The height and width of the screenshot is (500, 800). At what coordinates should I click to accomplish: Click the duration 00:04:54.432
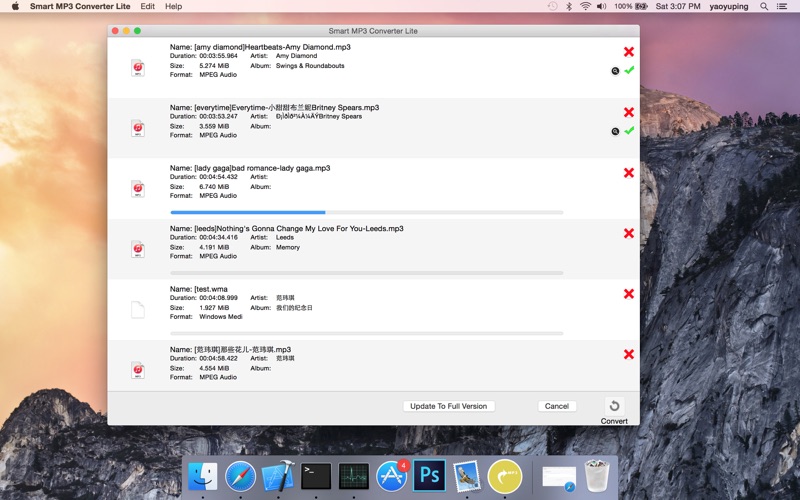click(218, 177)
